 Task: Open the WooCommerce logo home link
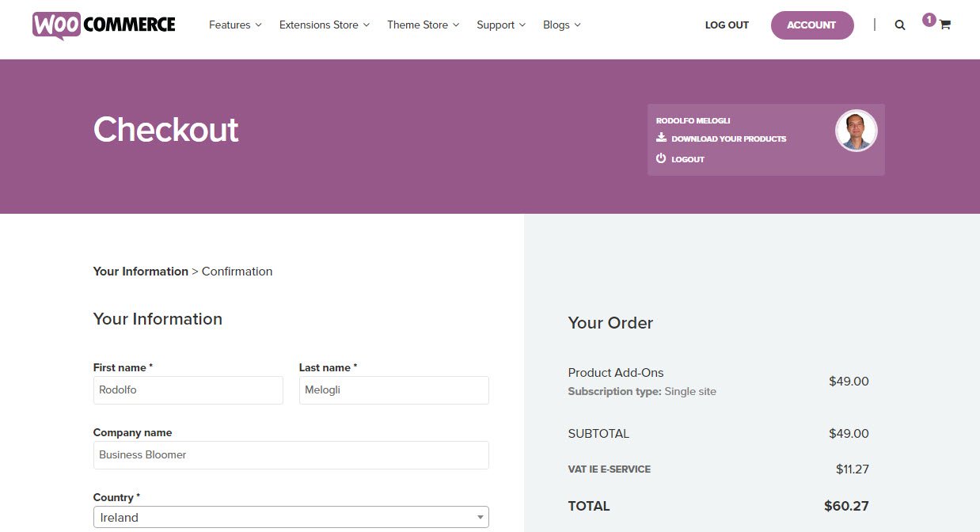(104, 25)
